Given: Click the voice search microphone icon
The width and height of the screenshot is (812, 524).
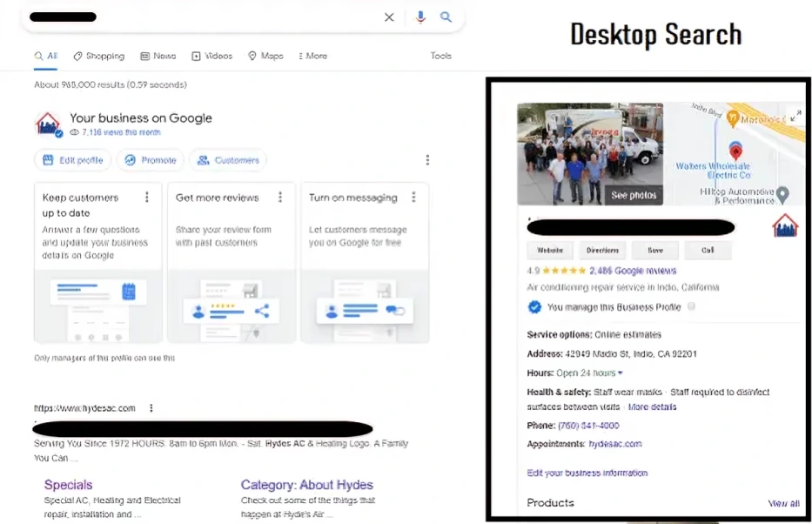Looking at the screenshot, I should pos(420,17).
